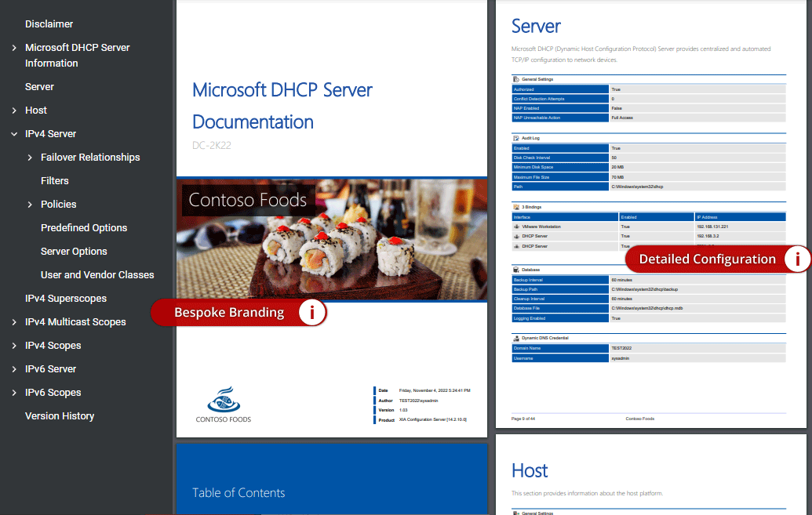Viewport: 812px width, 515px height.
Task: Expand Microsoft DHCP Server Information node
Action: pos(14,48)
